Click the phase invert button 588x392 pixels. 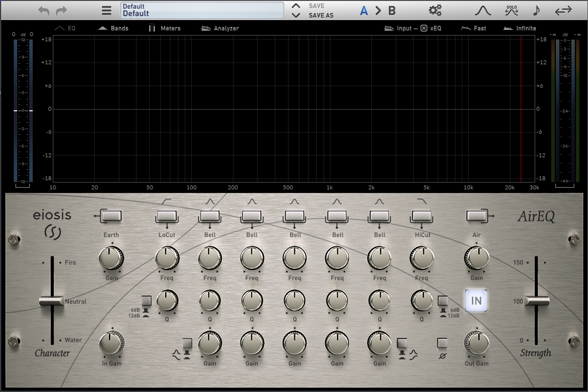point(442,343)
